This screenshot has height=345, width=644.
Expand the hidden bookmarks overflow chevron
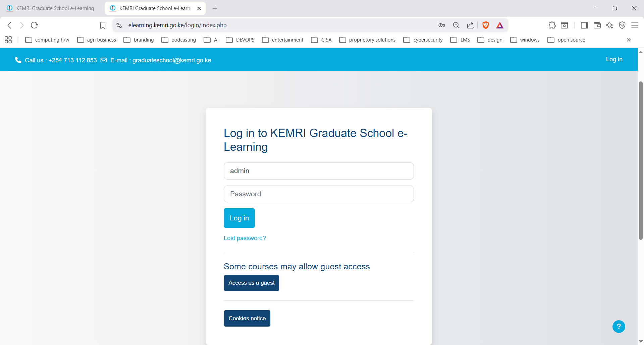coord(629,40)
